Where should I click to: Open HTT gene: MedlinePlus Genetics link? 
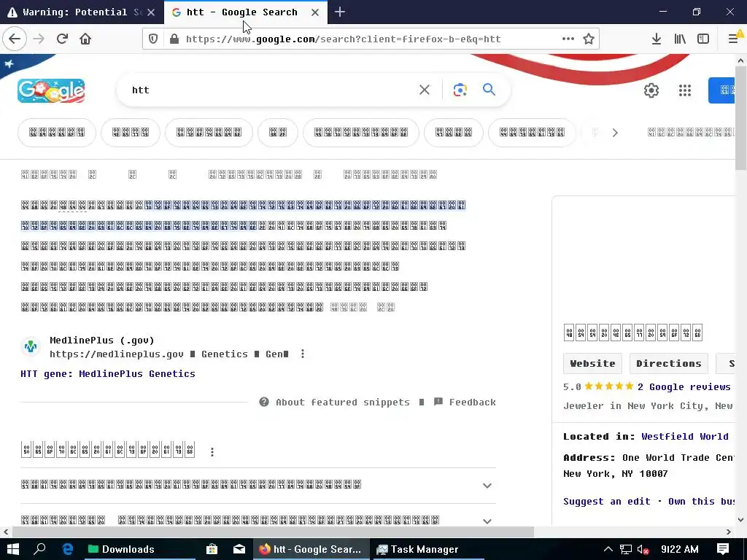click(108, 374)
